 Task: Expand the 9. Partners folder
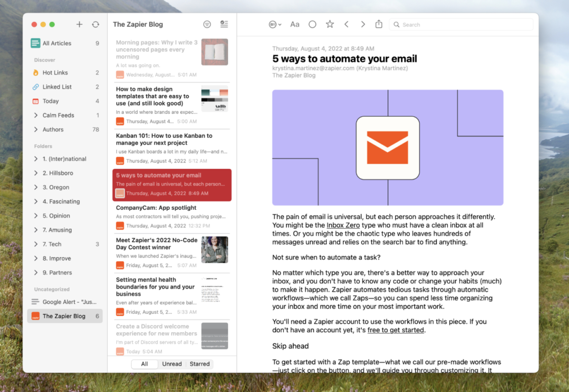coord(36,272)
